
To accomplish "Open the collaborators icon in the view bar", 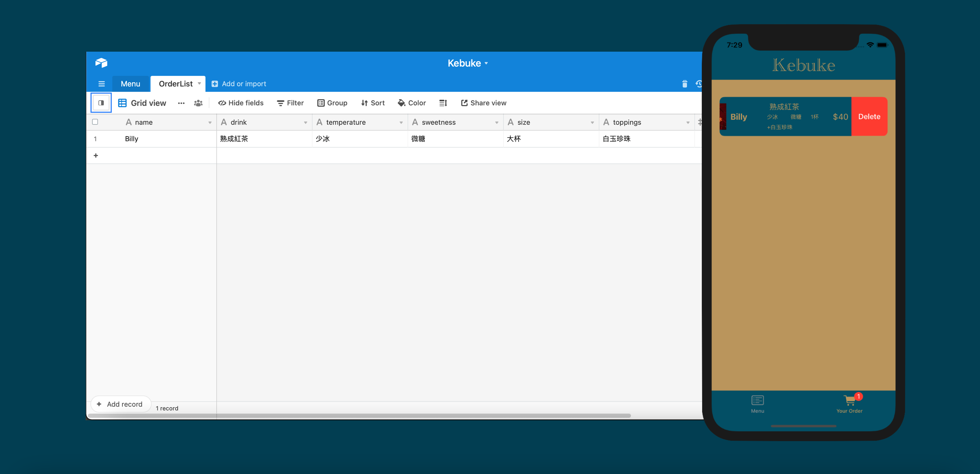I will [198, 103].
